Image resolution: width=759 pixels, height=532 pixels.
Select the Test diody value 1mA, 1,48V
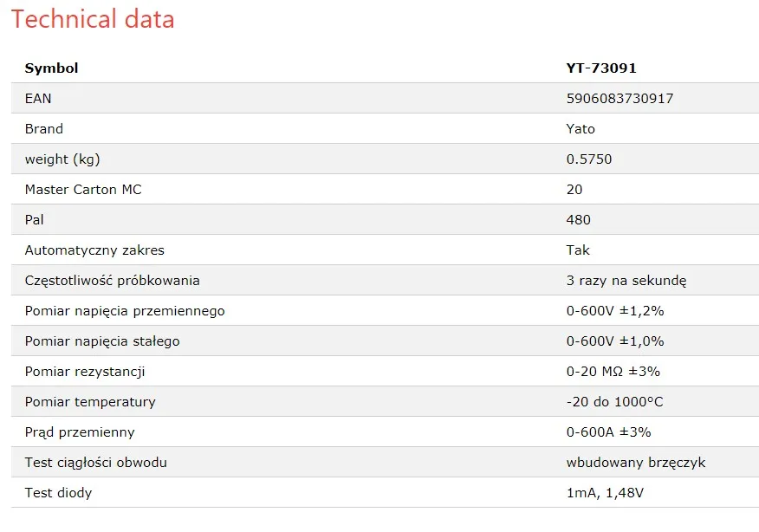point(605,493)
